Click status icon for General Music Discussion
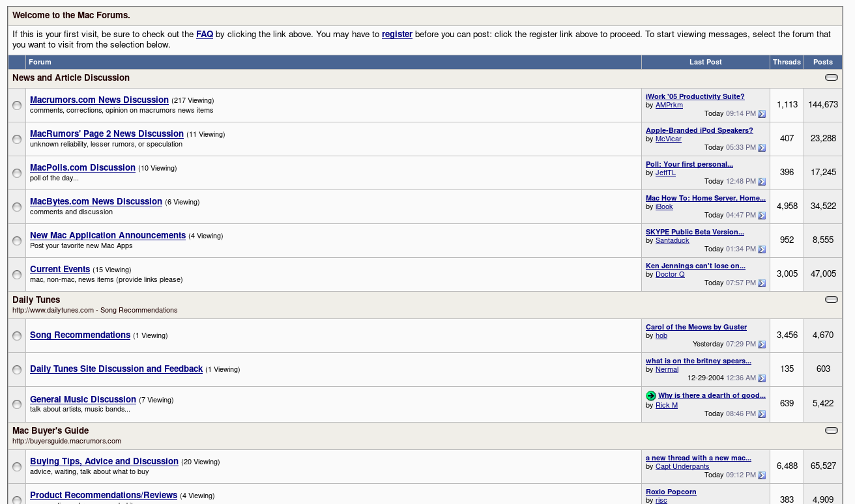Screen dimensions: 855x504 coord(17,404)
